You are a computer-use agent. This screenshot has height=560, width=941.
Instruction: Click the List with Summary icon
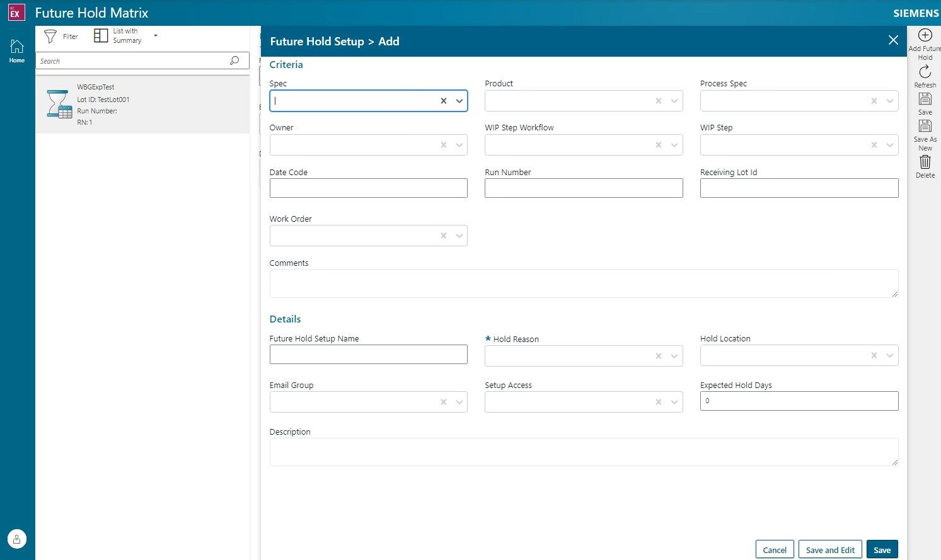(101, 35)
